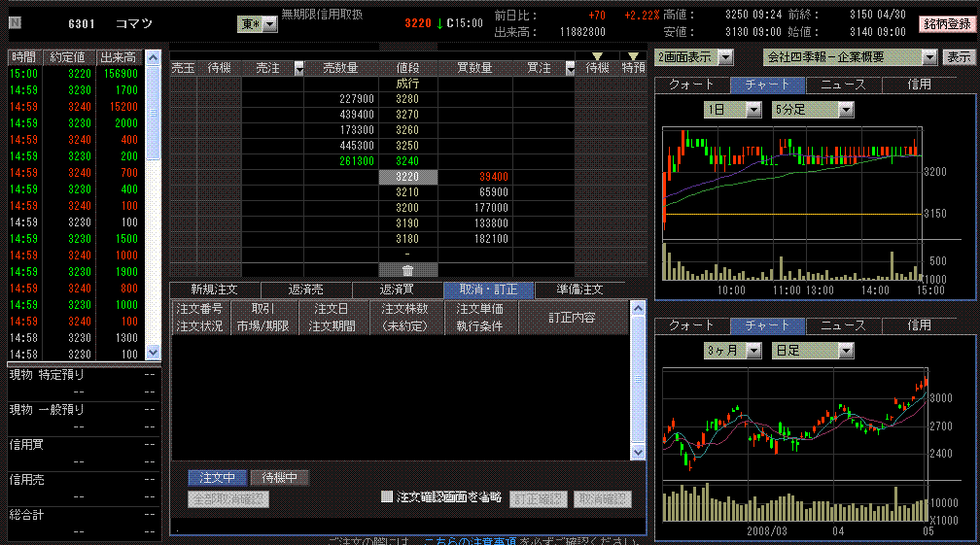Select upper panel チャート tab
Screen dimensions: 980x545
[768, 85]
